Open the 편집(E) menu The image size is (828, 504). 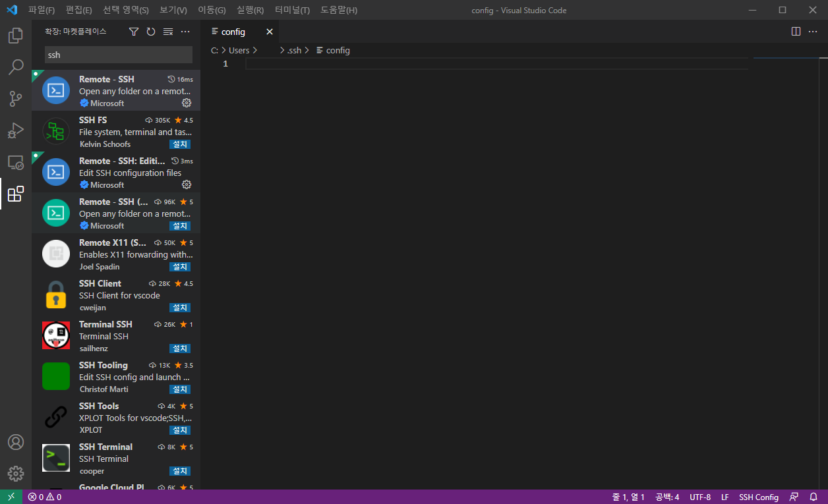coord(79,10)
